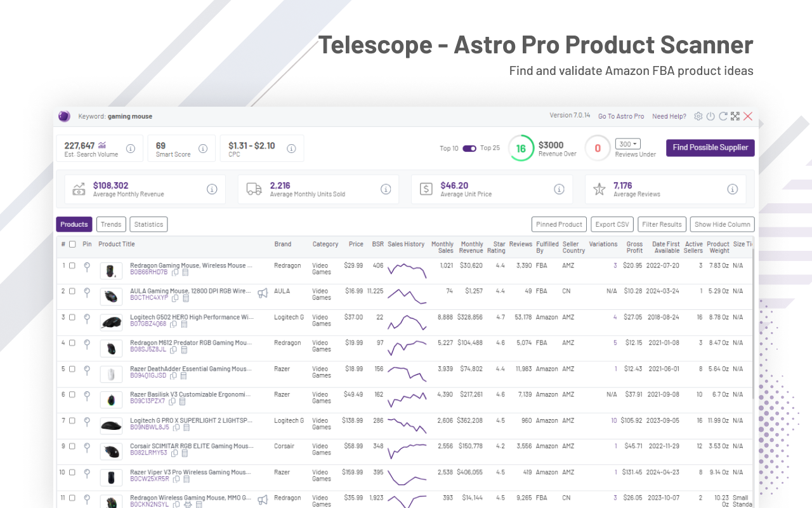Open calculator for ASIN B07GBZ4Q68
Viewport: 812px width, 508px height.
tap(184, 324)
